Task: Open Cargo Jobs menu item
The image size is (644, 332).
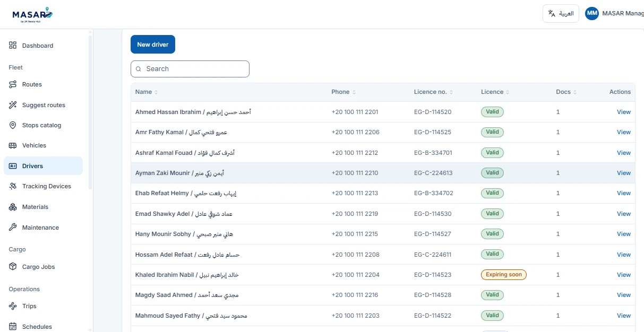Action: (43, 267)
